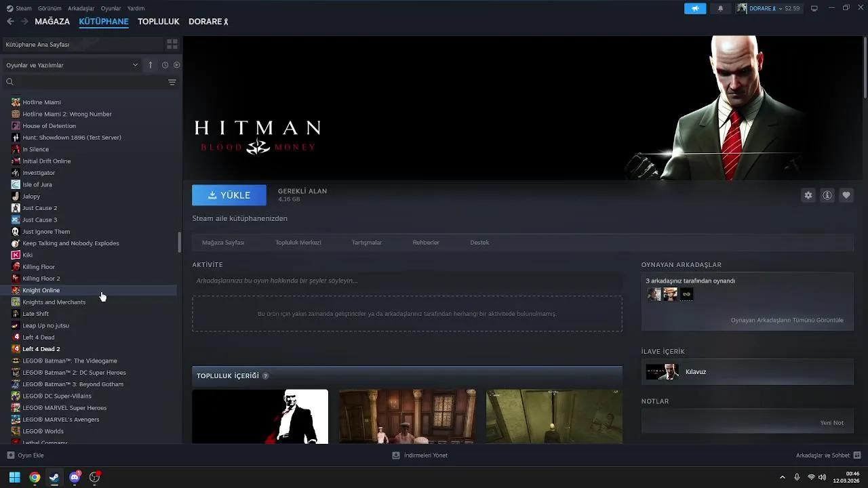Viewport: 868px width, 488px height.
Task: Click the sort arrow in library filter
Action: 151,65
